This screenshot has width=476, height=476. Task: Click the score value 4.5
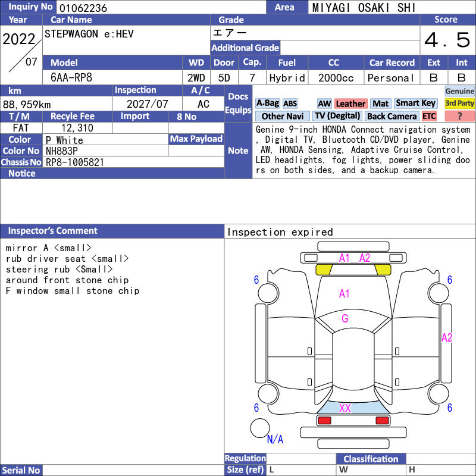(x=447, y=40)
